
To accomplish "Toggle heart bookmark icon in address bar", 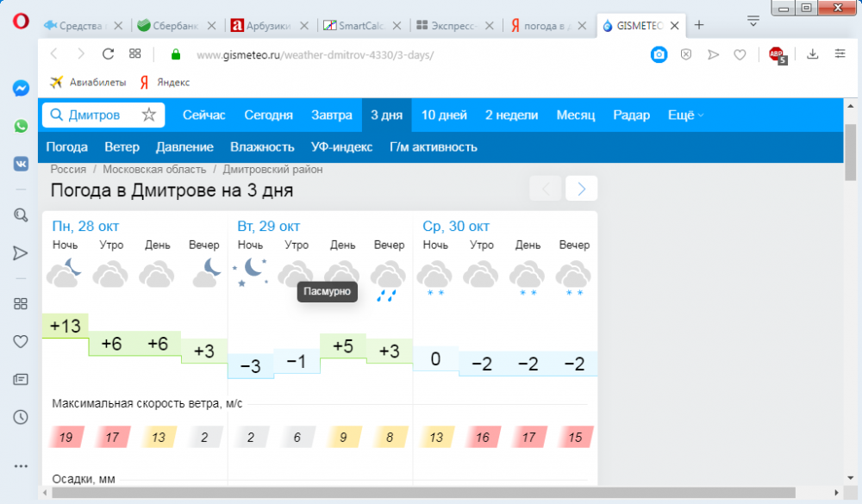I will [740, 54].
